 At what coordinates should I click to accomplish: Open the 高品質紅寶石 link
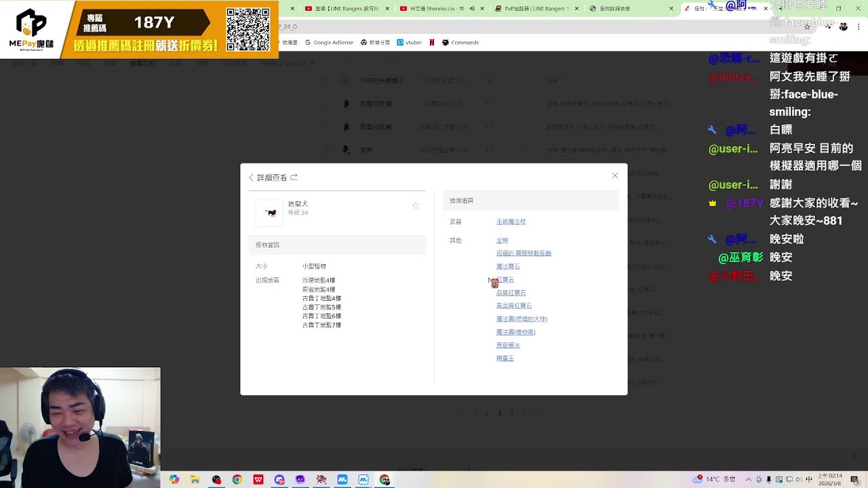tap(514, 306)
